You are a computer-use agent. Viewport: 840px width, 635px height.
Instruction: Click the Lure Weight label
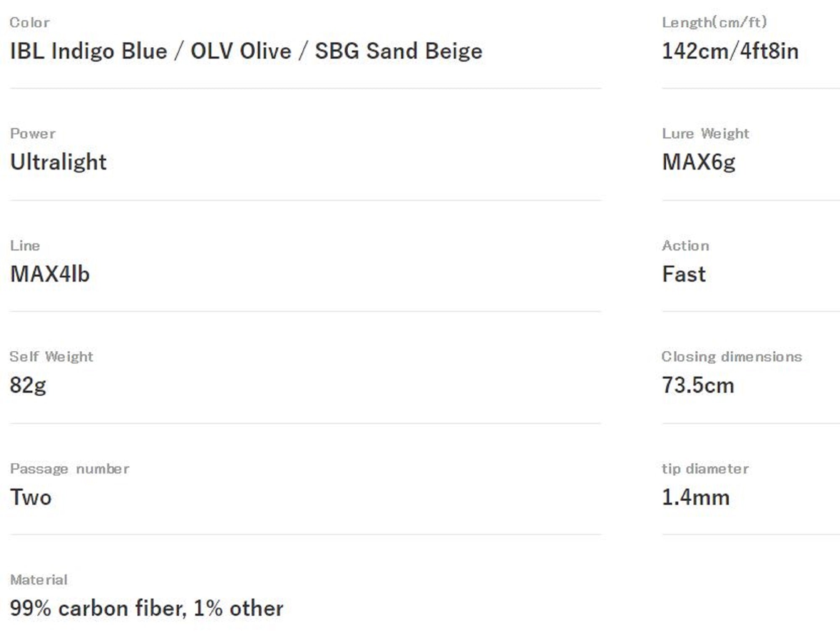705,133
